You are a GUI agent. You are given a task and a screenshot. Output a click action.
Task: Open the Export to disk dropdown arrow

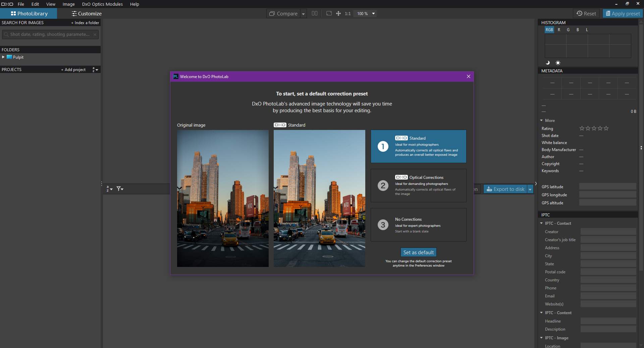point(530,189)
